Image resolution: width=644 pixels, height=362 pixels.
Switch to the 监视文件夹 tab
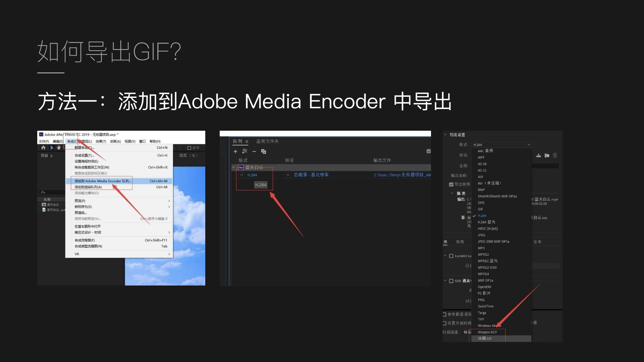[x=267, y=141]
